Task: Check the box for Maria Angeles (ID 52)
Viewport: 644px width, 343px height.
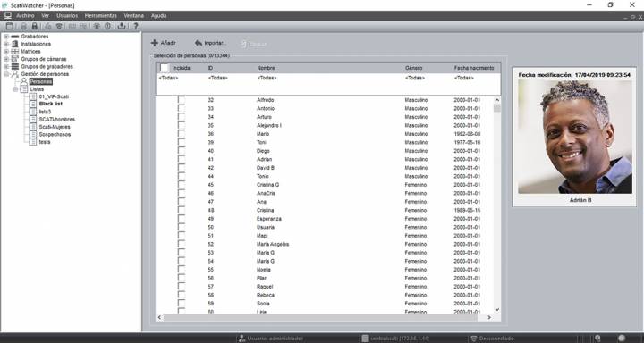Action: pos(181,244)
